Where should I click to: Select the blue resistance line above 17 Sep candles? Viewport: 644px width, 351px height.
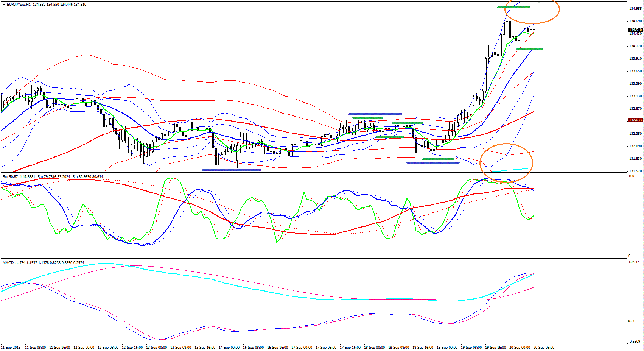pos(375,114)
